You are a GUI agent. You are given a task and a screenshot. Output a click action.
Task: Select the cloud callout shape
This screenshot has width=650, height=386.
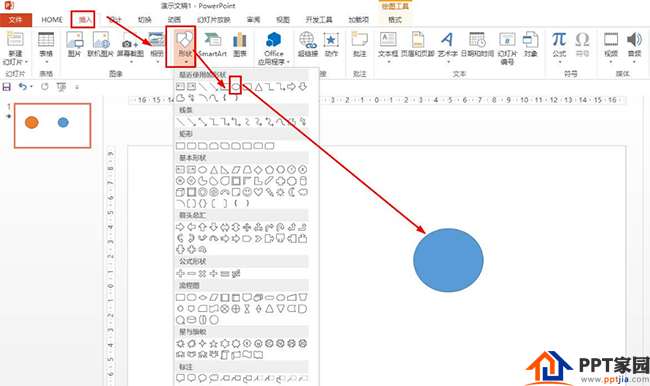click(213, 378)
